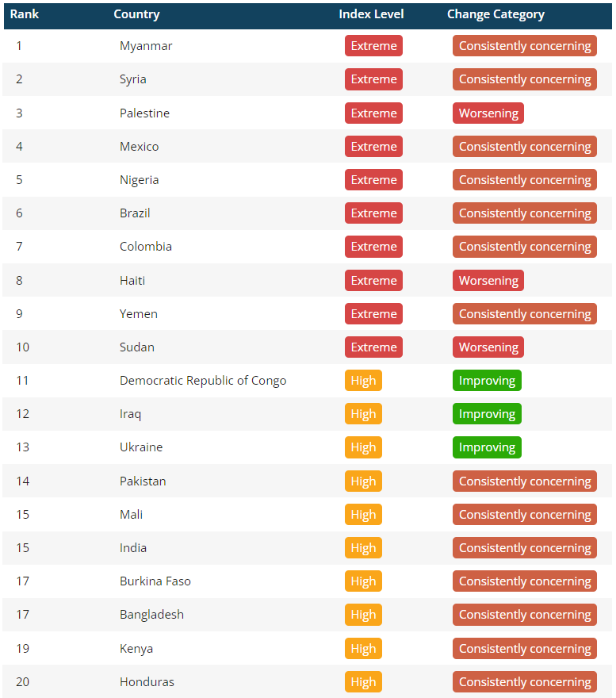Screen dimensions: 616x698
Task: Open Democratic Republic of Congo entry
Action: tap(203, 381)
